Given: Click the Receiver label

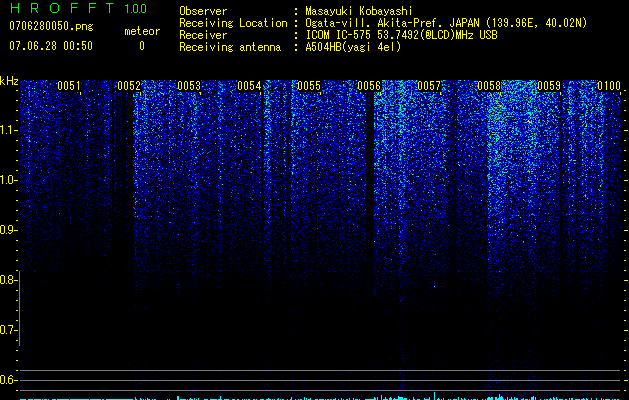Looking at the screenshot, I should coord(203,35).
